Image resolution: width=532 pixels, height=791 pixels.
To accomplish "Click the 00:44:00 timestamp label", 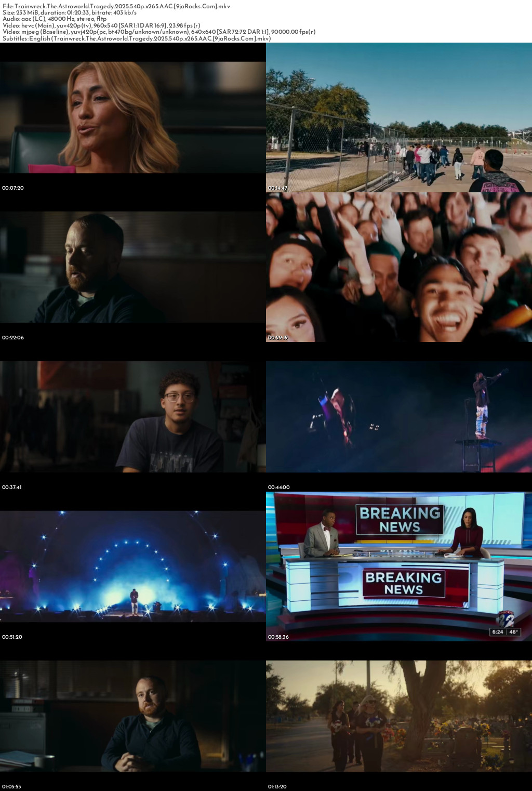I will click(x=279, y=487).
